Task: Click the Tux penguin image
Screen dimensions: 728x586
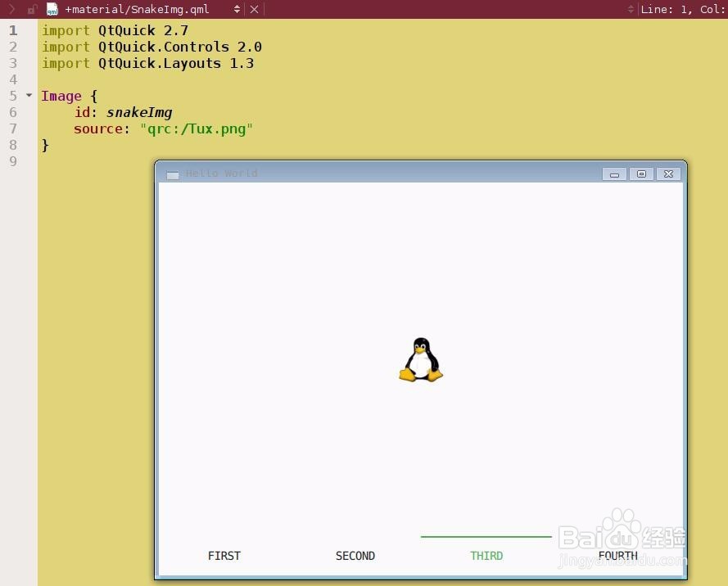Action: pyautogui.click(x=421, y=359)
